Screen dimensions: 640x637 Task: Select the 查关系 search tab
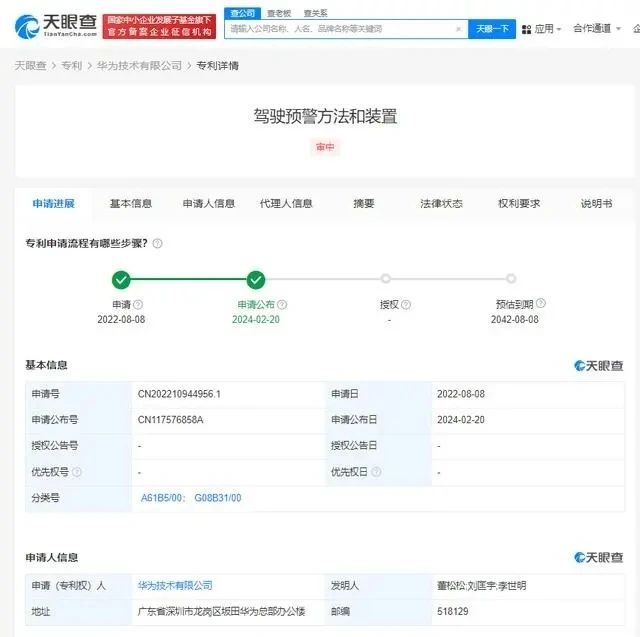316,13
